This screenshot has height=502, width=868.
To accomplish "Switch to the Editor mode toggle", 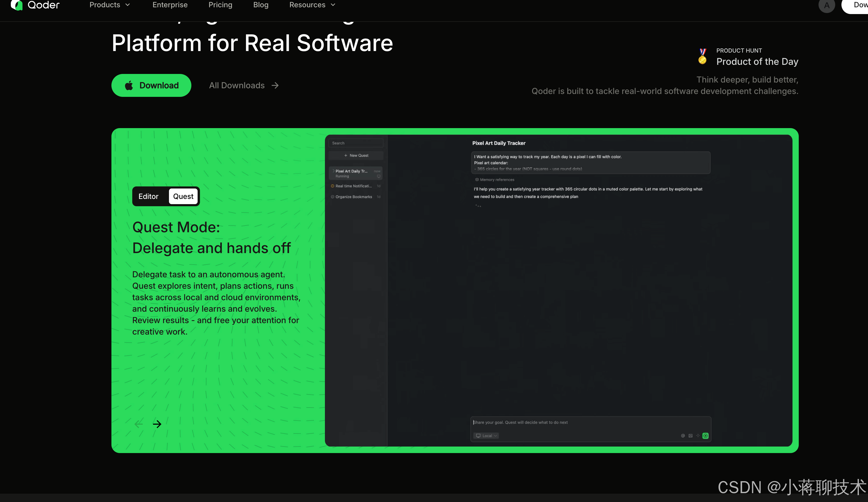I will pos(148,196).
